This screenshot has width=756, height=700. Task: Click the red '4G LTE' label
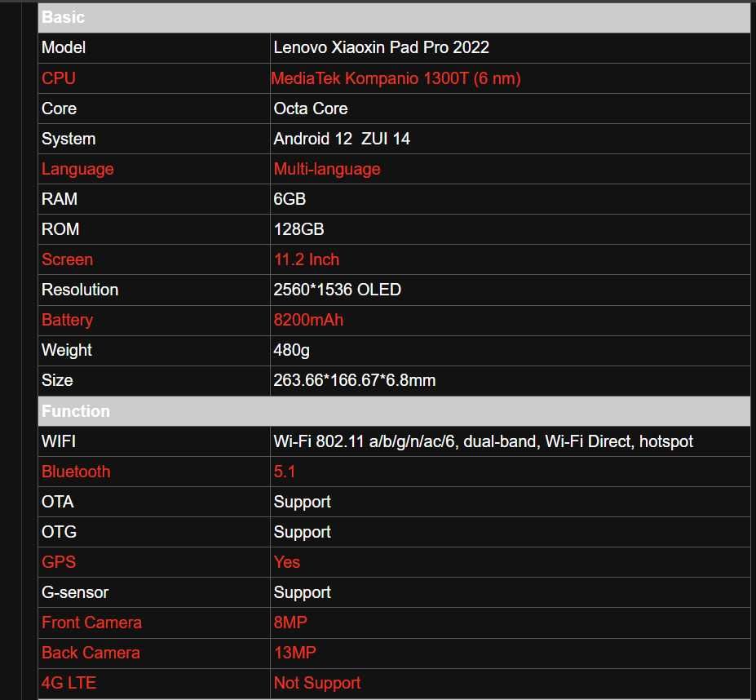click(x=69, y=683)
